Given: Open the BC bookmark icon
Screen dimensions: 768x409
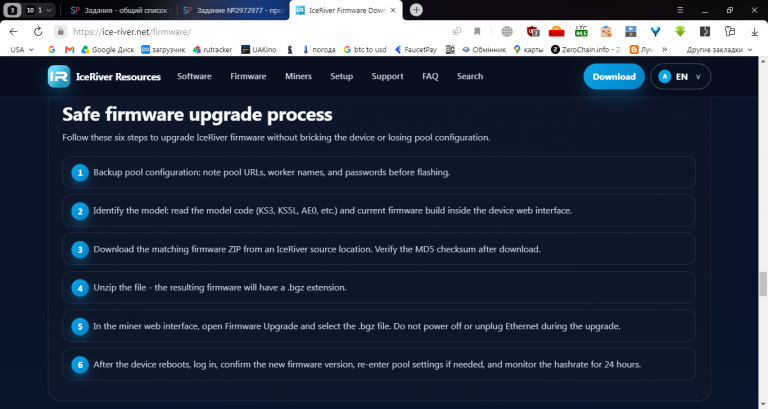Looking at the screenshot, I should tap(450, 49).
